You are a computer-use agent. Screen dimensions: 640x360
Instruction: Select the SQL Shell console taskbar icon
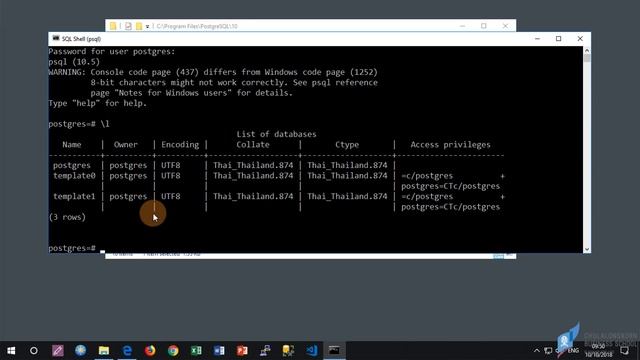tap(334, 351)
